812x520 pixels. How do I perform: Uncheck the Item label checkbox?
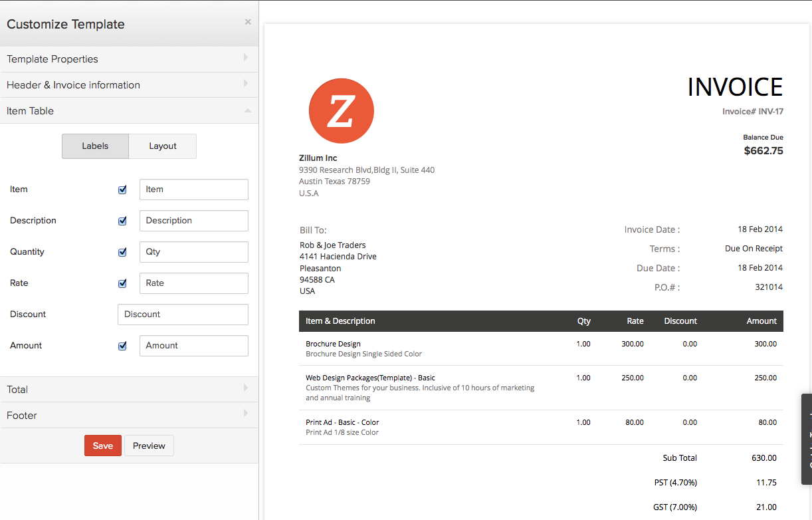[122, 190]
